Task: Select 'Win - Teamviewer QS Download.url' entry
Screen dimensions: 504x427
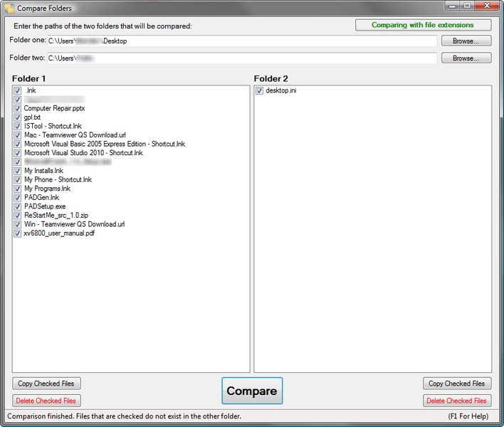Action: point(74,224)
